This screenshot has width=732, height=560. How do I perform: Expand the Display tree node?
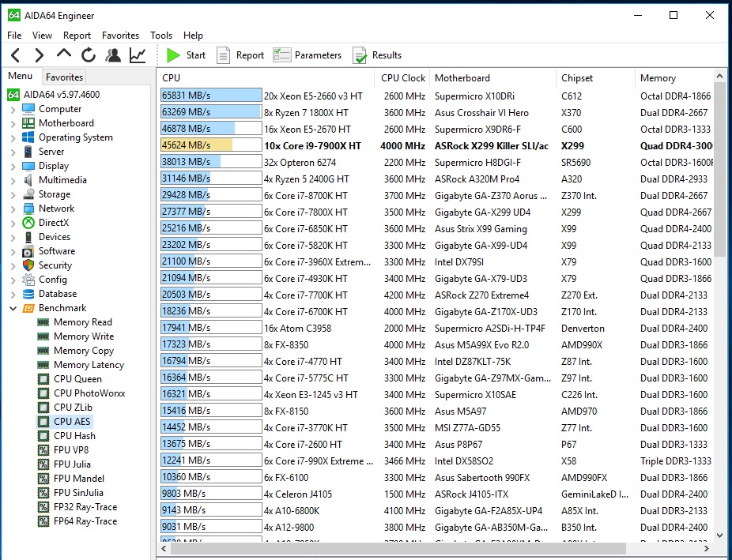tap(13, 167)
